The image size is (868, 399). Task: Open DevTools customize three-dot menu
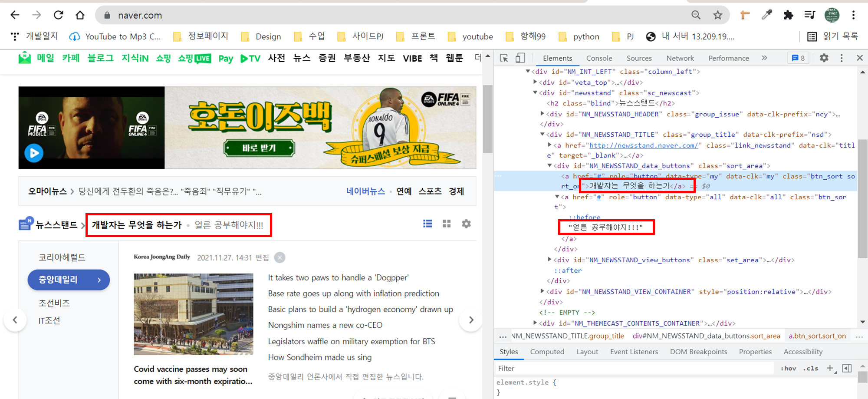tap(842, 58)
